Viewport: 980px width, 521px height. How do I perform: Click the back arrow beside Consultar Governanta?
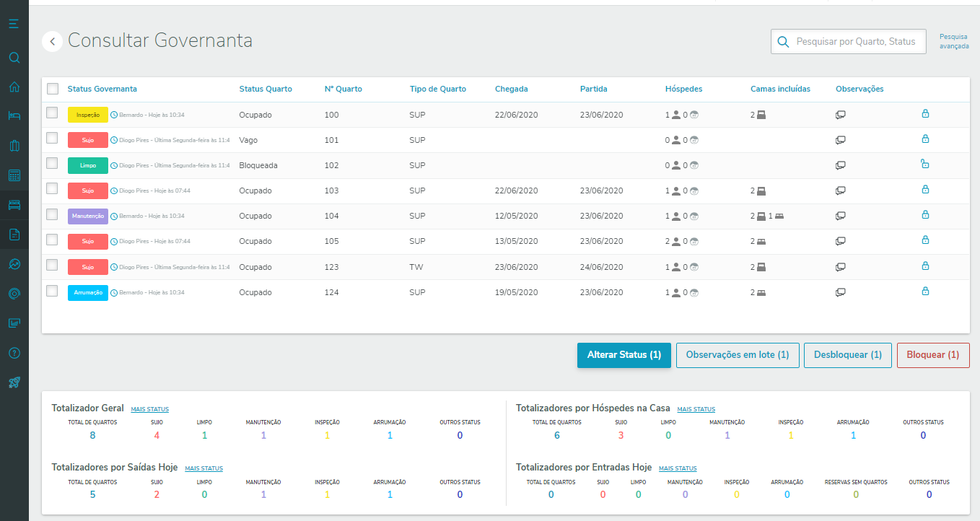52,42
